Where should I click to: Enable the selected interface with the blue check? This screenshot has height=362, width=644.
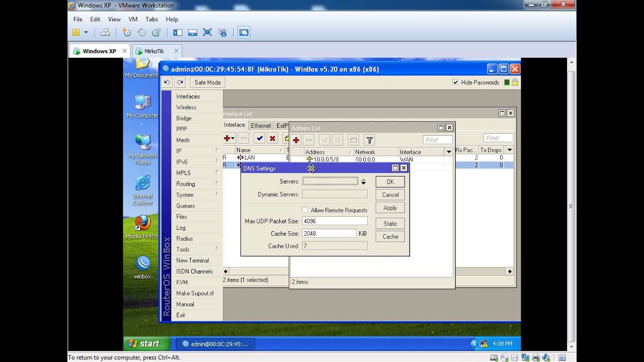260,138
